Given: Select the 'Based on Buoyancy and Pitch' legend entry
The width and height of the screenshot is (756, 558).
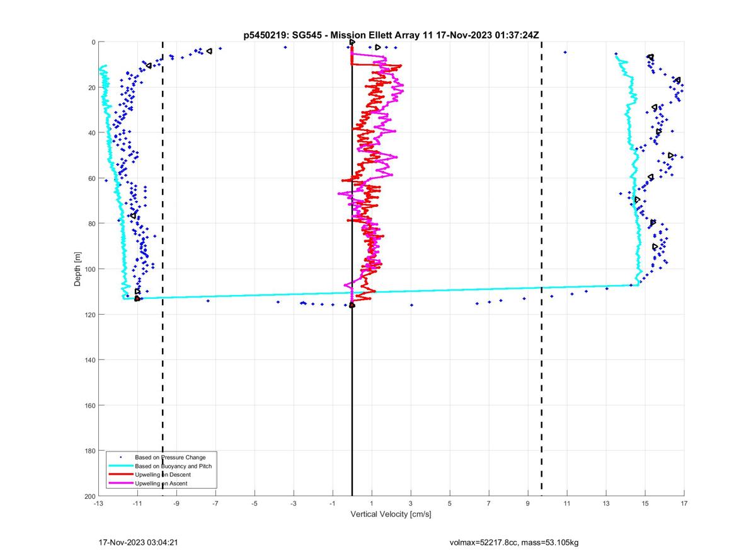Looking at the screenshot, I should [174, 466].
